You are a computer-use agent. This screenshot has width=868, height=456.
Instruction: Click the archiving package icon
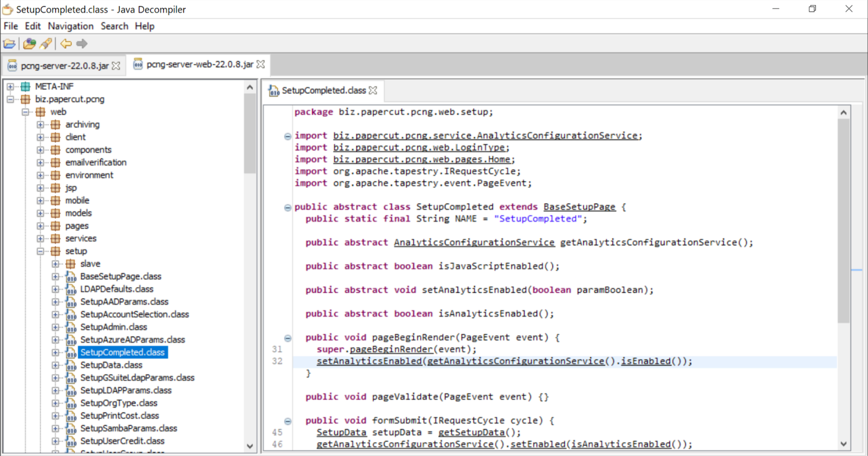coord(55,124)
